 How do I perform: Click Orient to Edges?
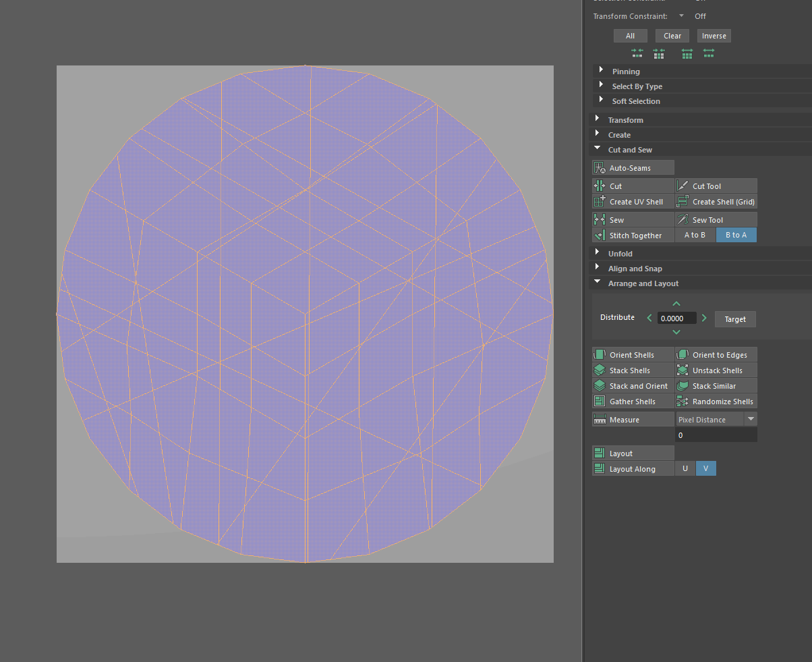[x=716, y=354]
